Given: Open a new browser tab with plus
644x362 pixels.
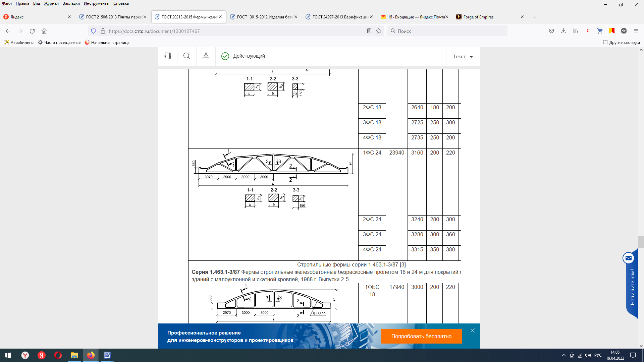Looking at the screenshot, I should click(x=535, y=17).
